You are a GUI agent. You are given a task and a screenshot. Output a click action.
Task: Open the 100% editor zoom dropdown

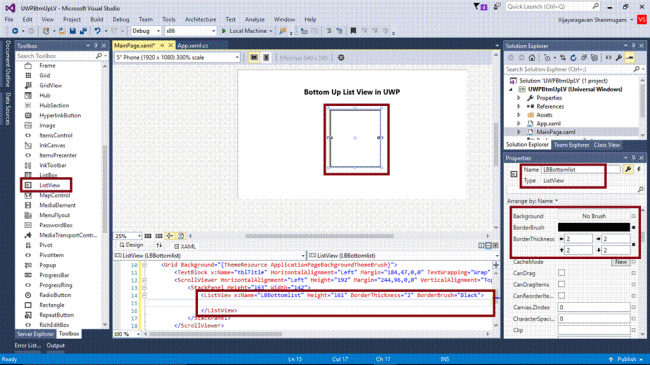click(x=127, y=334)
